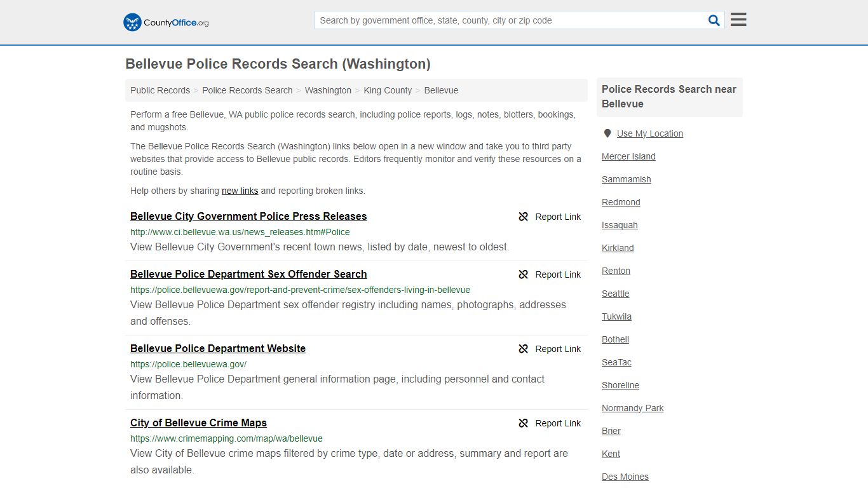Click the https://police.bellevuewa.gov/ URL
Image resolution: width=868 pixels, height=488 pixels.
tap(188, 364)
